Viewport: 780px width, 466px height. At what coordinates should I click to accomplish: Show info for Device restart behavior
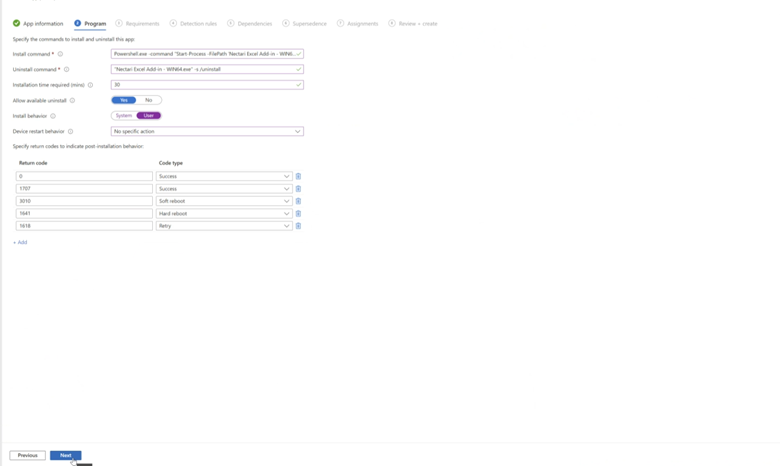(x=70, y=131)
